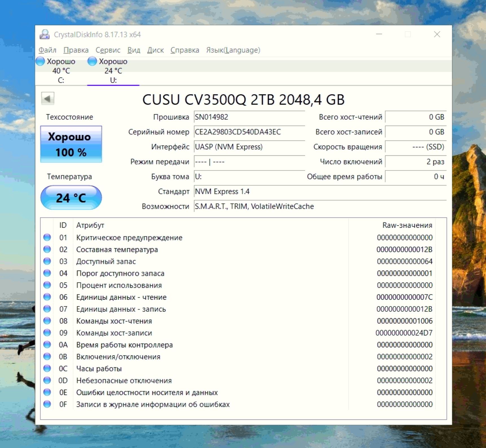Screen dimensions: 486x448
Task: Click status orb of attribute 04
Action: [x=47, y=273]
